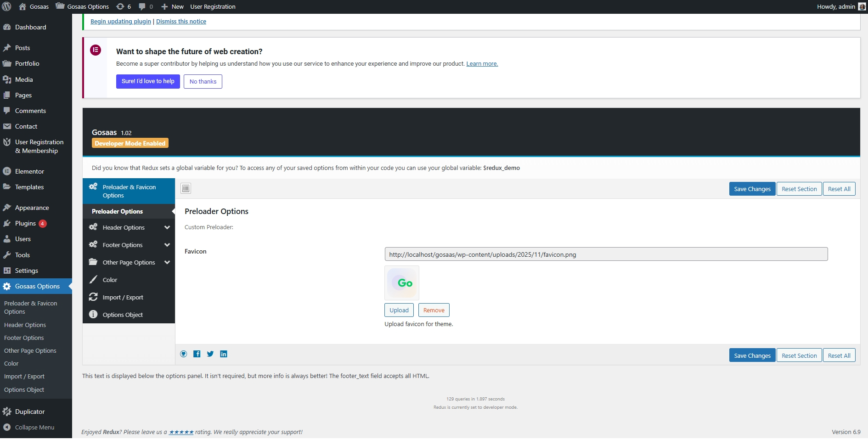
Task: Open Plugins in the admin sidebar
Action: pos(25,223)
